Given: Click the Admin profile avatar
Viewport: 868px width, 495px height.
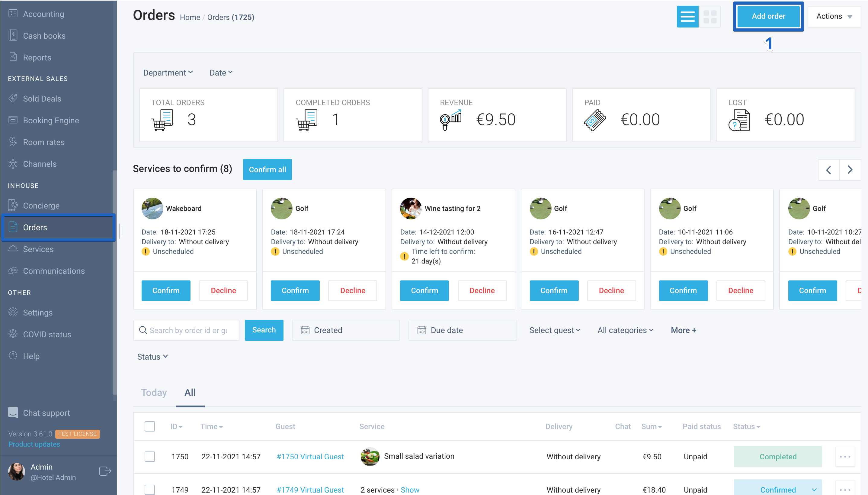Looking at the screenshot, I should point(16,471).
